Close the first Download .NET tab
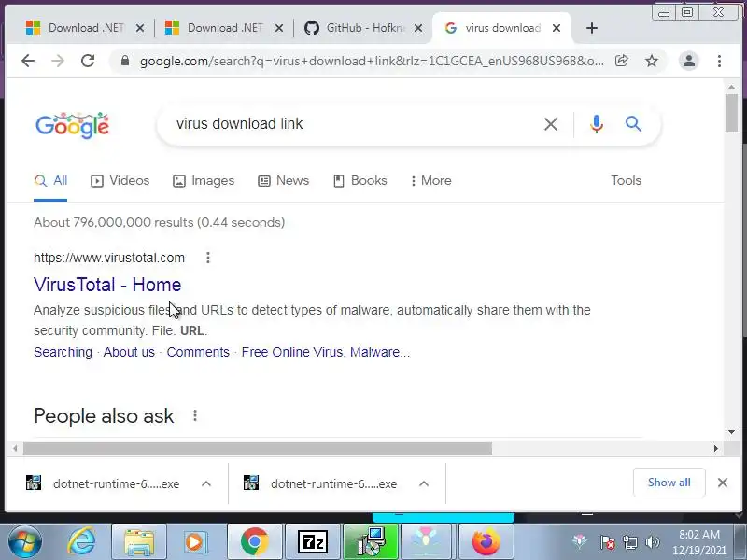Screen dimensions: 747x560 click(x=139, y=29)
